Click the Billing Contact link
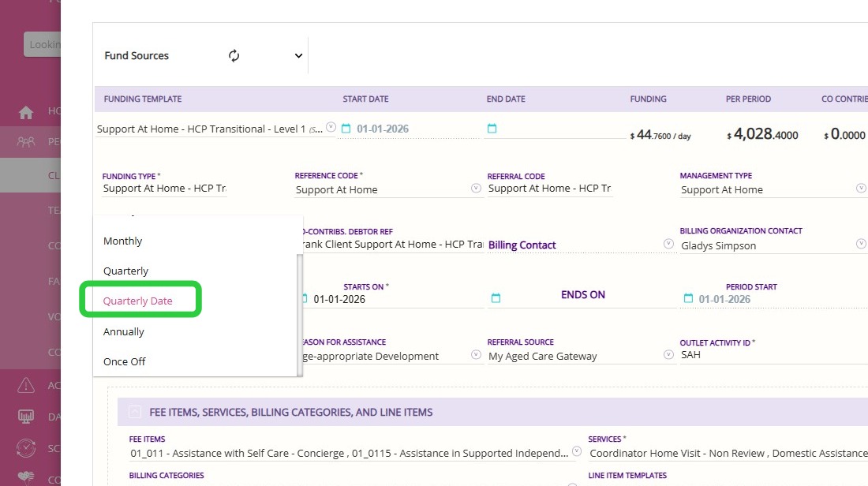 point(522,245)
